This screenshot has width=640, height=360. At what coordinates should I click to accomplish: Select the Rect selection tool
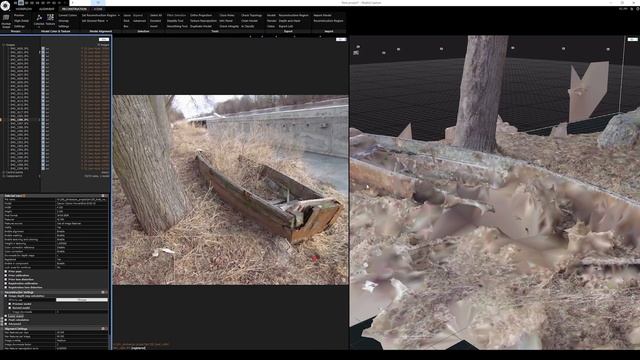point(126,21)
